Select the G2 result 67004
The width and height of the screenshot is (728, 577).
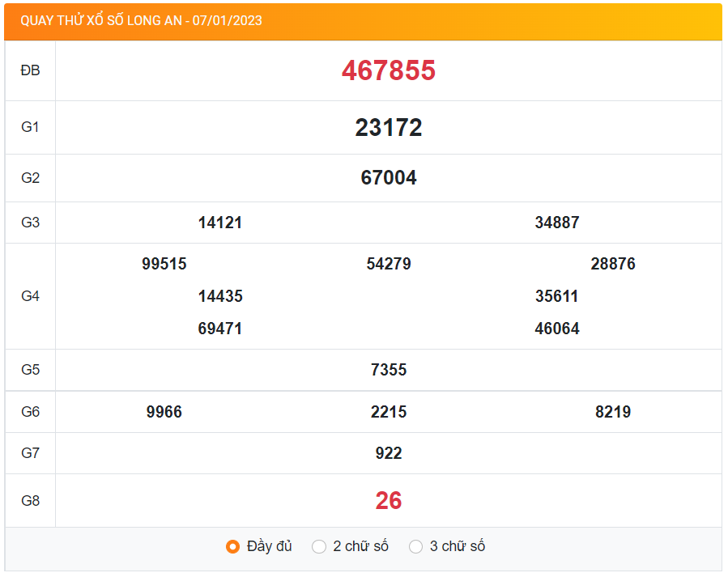tap(389, 178)
